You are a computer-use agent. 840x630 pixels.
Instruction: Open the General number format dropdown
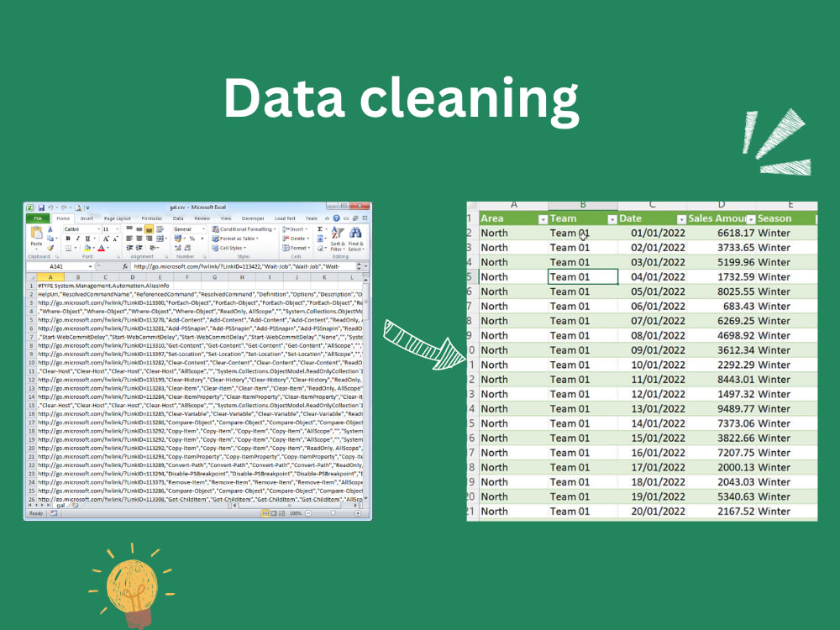(x=190, y=229)
